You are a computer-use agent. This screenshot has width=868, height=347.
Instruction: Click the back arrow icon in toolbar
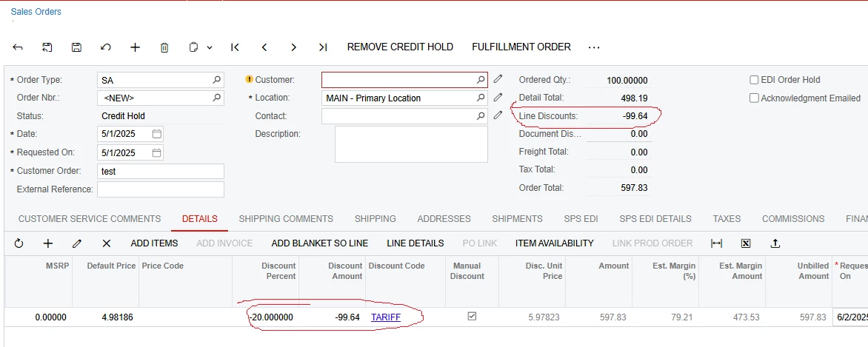(17, 47)
